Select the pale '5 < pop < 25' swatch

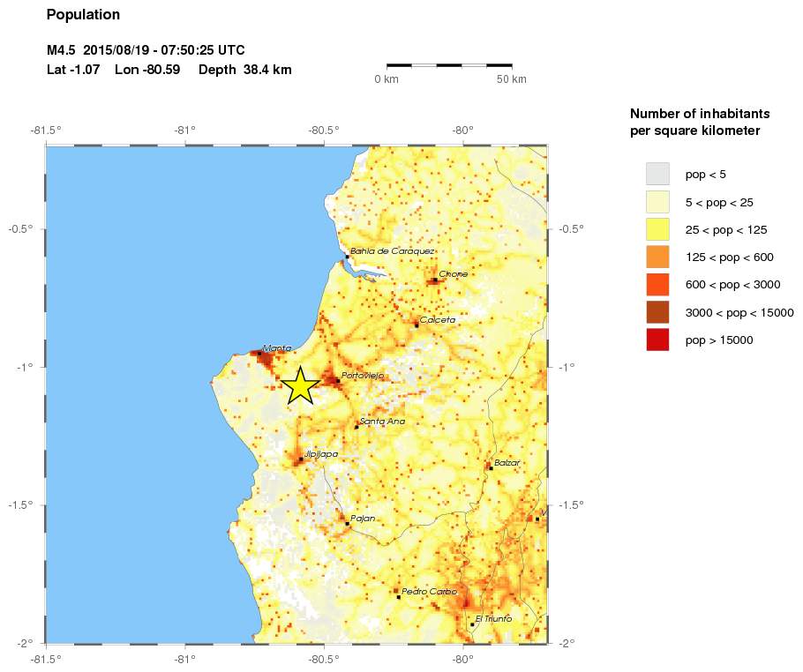(x=657, y=202)
